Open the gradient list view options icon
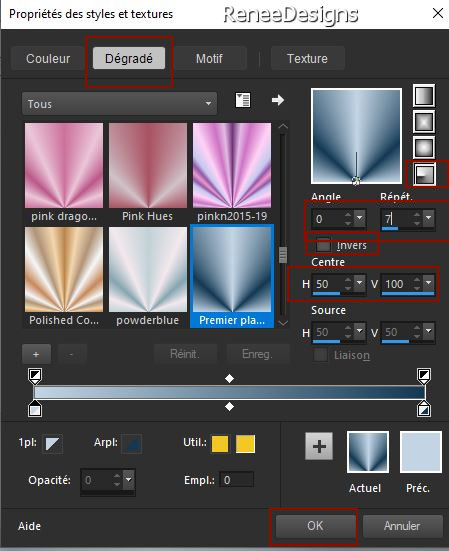This screenshot has height=551, width=449. 243,100
